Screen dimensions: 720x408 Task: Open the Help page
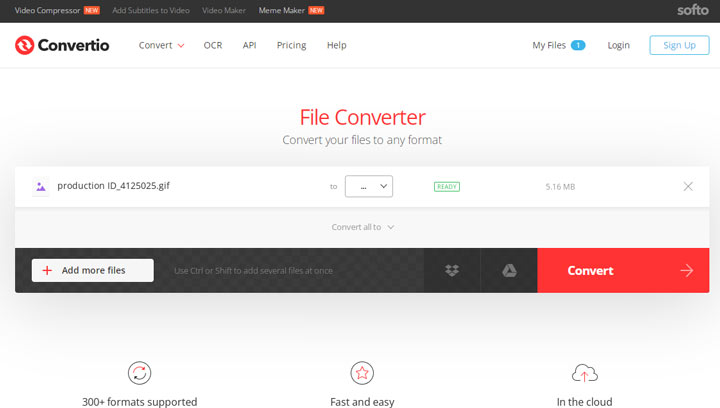(337, 45)
